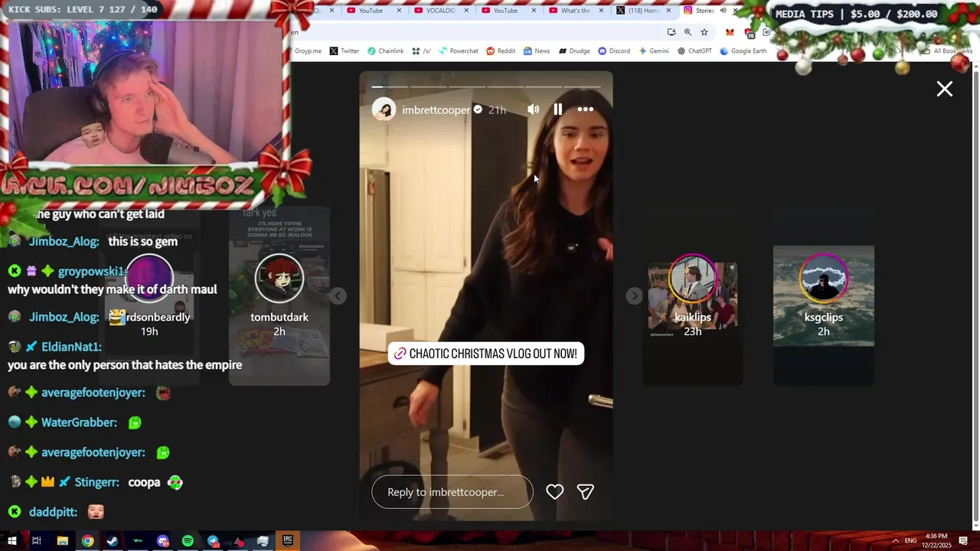Open the story more options menu

point(585,109)
